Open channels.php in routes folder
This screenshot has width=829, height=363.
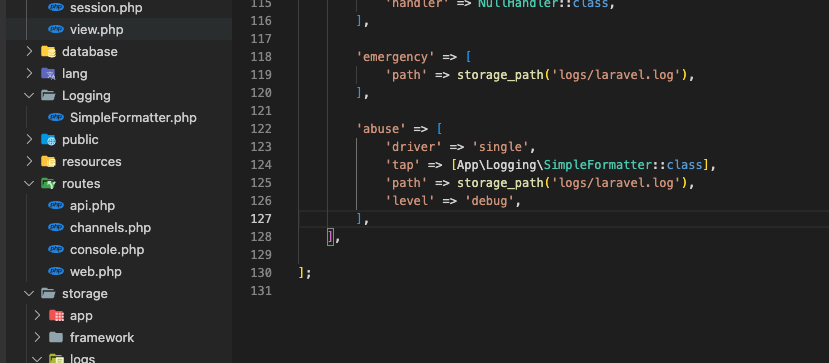(x=110, y=228)
